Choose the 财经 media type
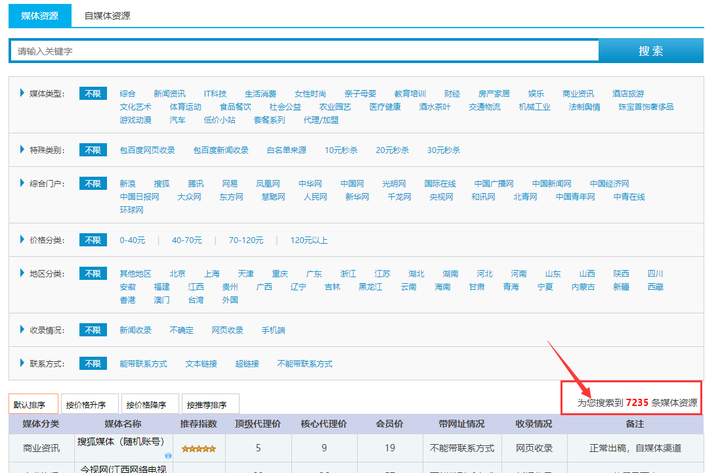This screenshot has width=720, height=473. coord(452,94)
